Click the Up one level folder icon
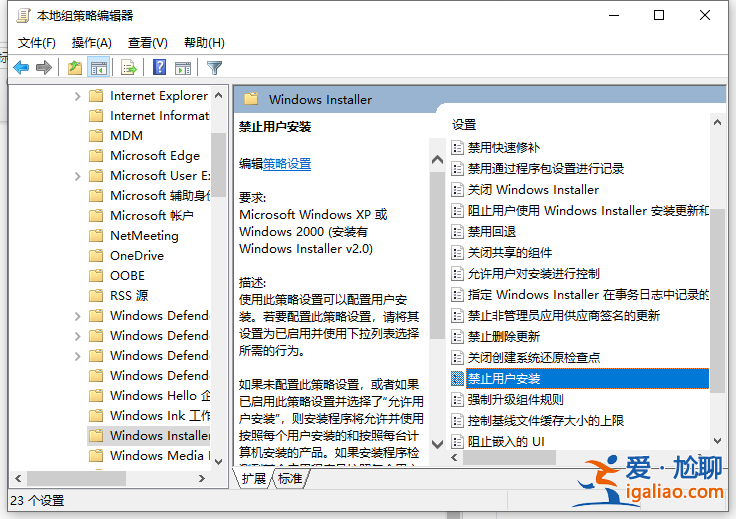 click(x=75, y=68)
